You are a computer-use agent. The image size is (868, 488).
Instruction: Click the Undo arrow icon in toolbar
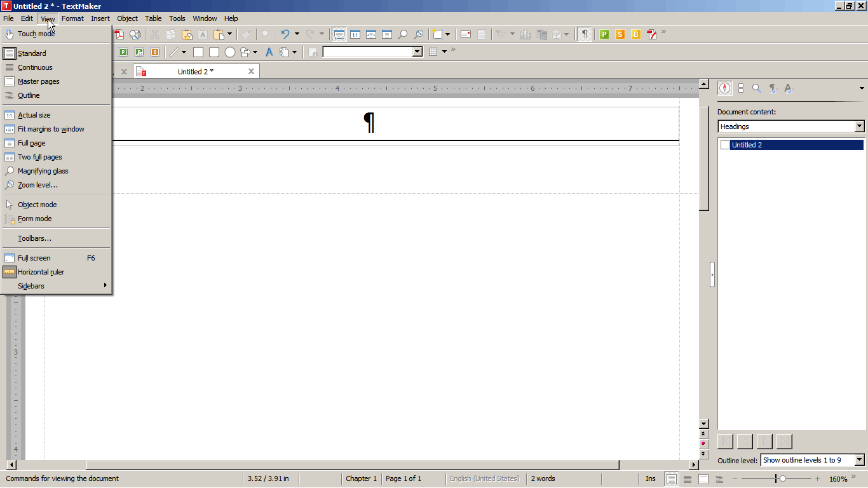pyautogui.click(x=285, y=34)
